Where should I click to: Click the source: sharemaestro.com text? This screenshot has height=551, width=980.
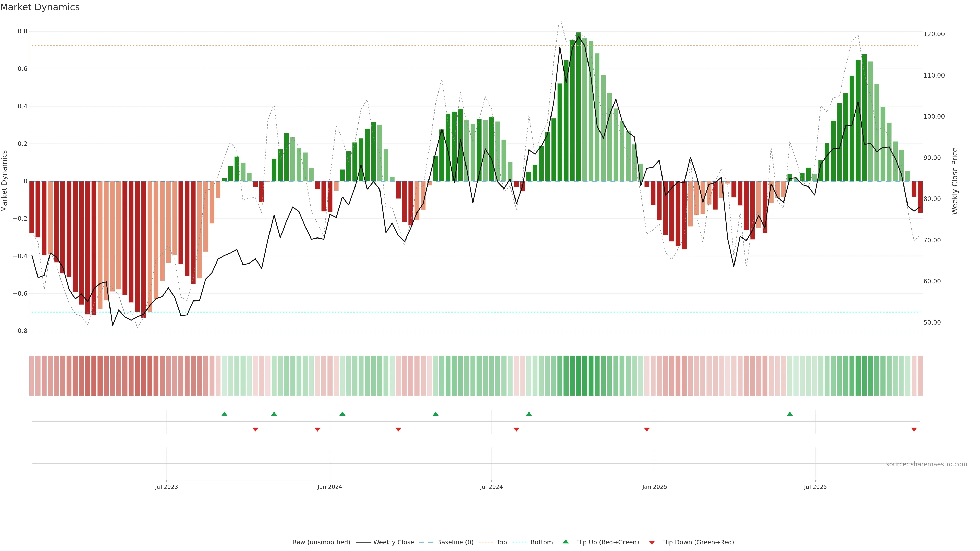tap(926, 464)
